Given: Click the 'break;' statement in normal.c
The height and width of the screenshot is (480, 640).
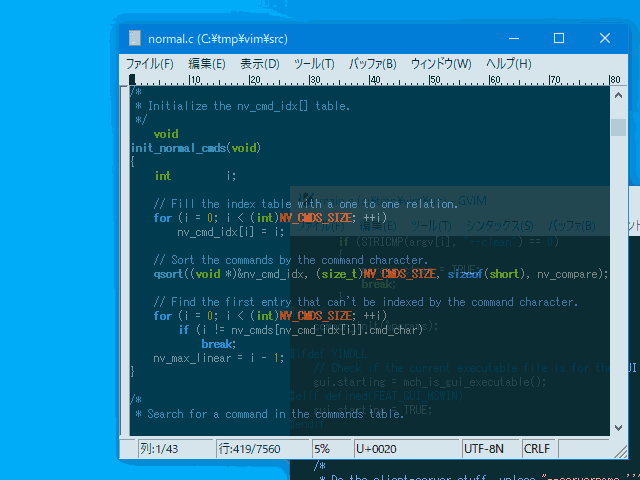Looking at the screenshot, I should tap(218, 344).
